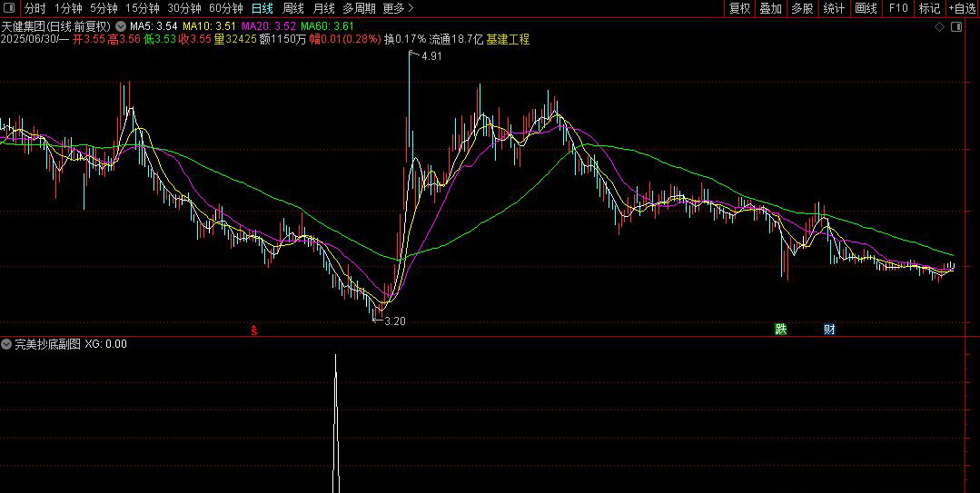Click the 天健集团(日线.前复权) title
The height and width of the screenshot is (493, 980).
click(x=56, y=27)
